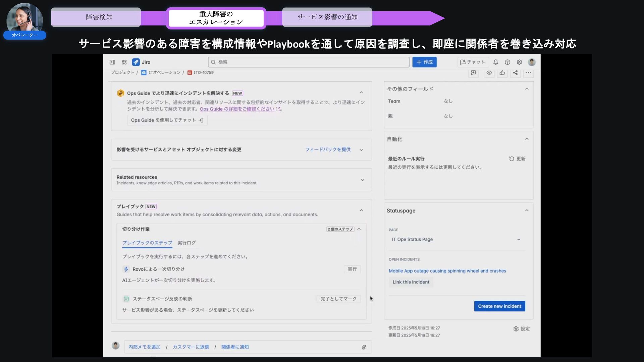This screenshot has width=644, height=362.
Task: Expand the Related resources section
Action: click(362, 180)
